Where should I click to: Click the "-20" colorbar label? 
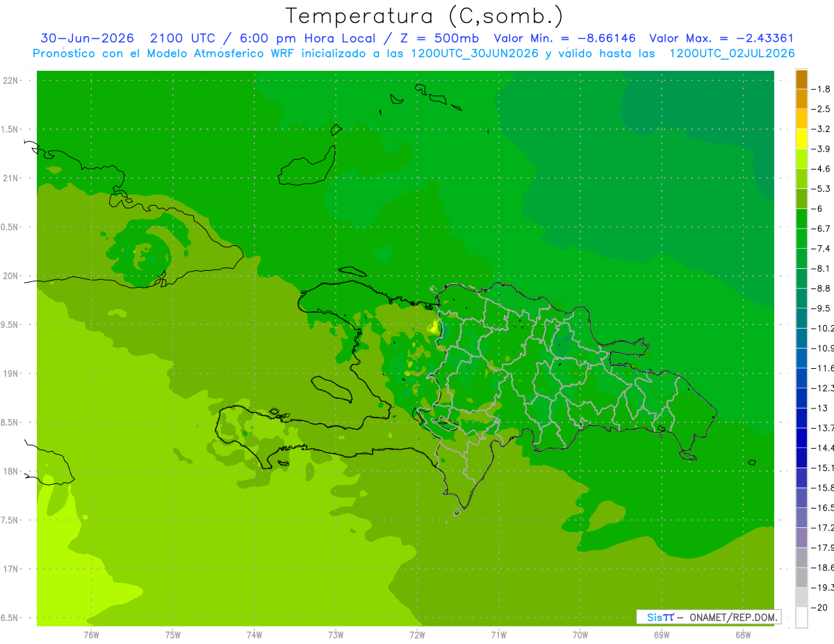(819, 608)
